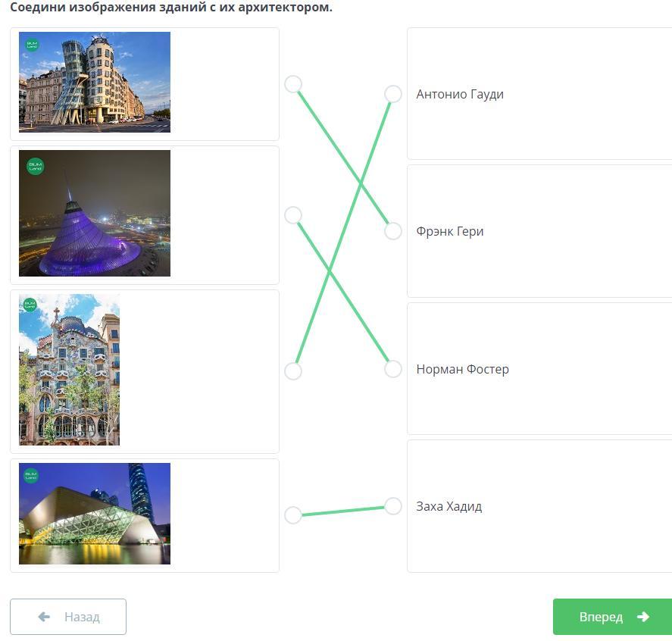Select the Норман Фостер answer card
Image resolution: width=672 pixels, height=641 pixels.
[539, 369]
